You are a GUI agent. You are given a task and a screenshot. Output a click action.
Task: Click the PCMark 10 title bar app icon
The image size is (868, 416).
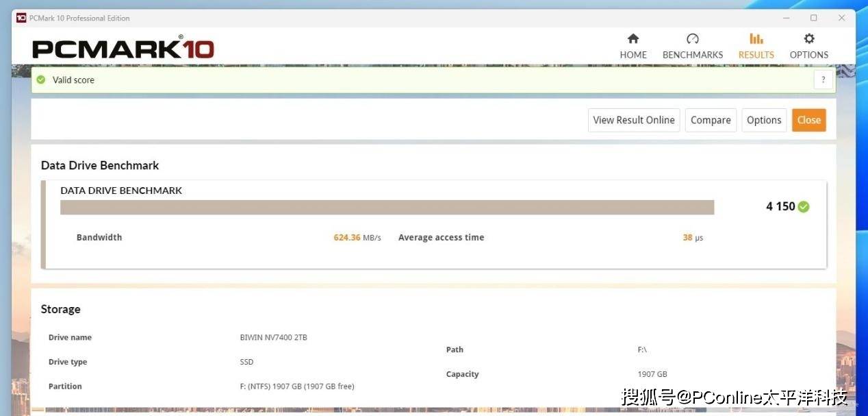coord(21,18)
